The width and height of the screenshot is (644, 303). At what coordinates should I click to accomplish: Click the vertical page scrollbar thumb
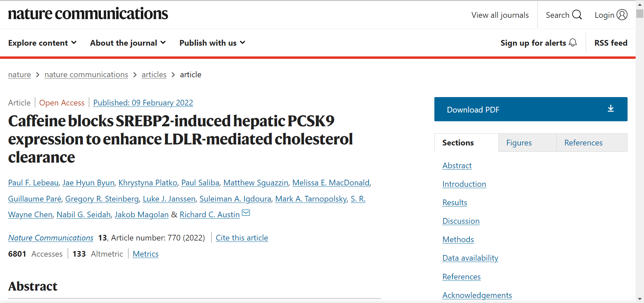(x=640, y=13)
